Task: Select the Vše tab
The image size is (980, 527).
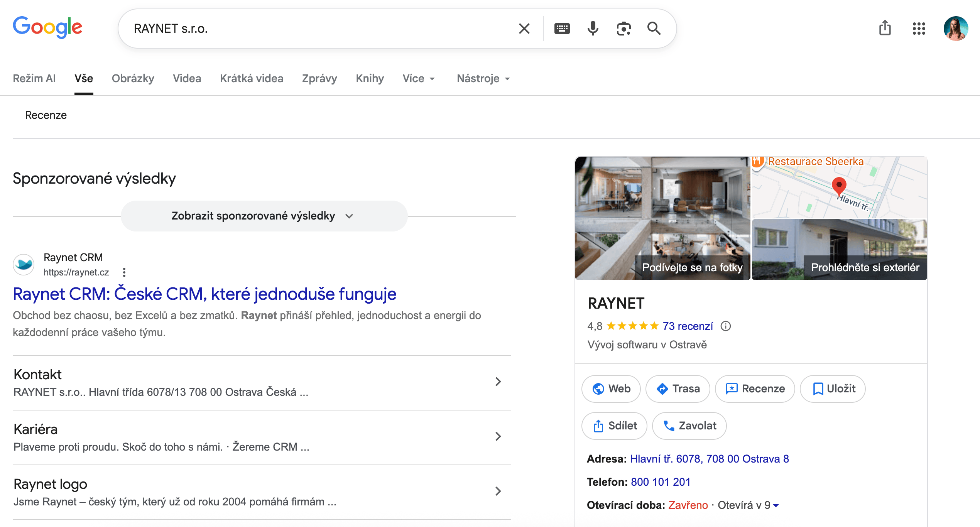Action: 84,78
